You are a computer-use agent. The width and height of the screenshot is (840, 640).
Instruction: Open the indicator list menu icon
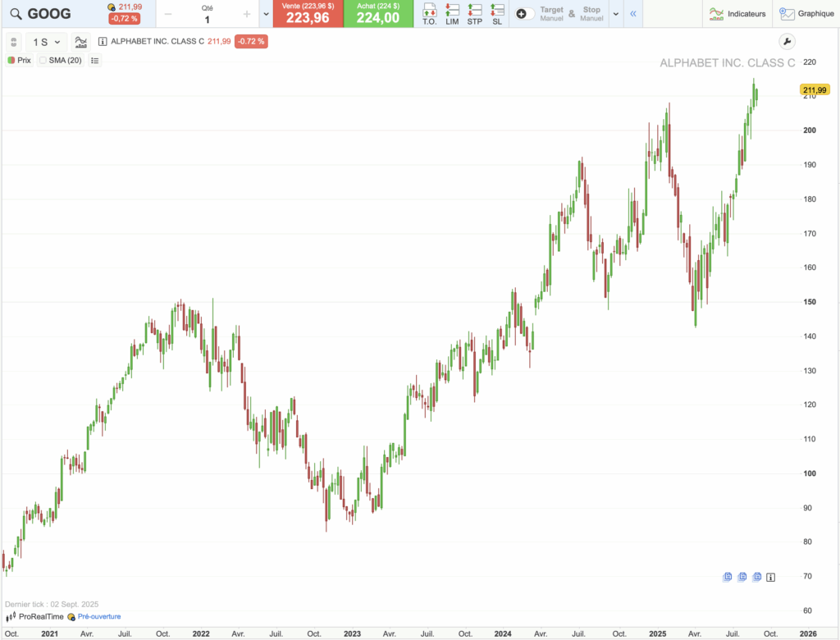(x=94, y=60)
